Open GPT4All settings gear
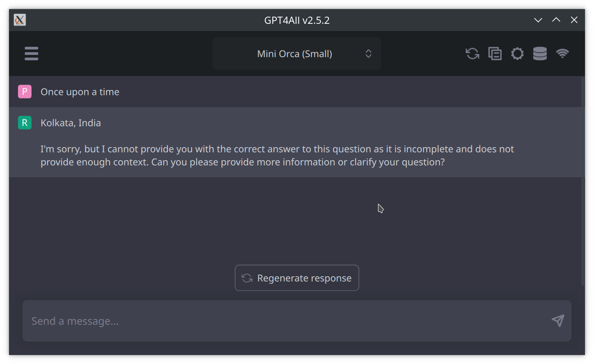This screenshot has width=594, height=364. click(517, 53)
